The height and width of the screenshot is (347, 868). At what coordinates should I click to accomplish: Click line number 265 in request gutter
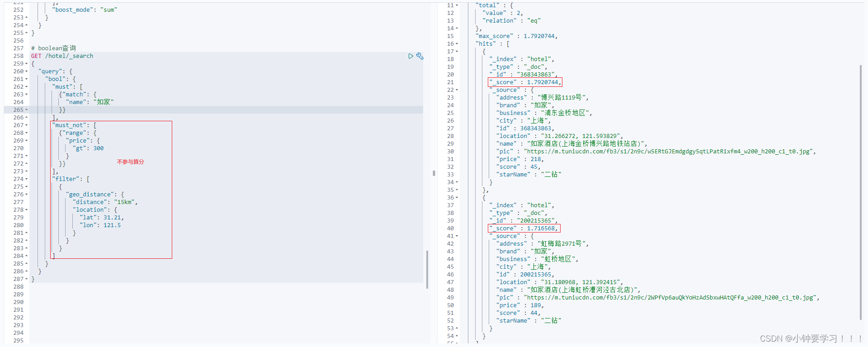pos(19,110)
